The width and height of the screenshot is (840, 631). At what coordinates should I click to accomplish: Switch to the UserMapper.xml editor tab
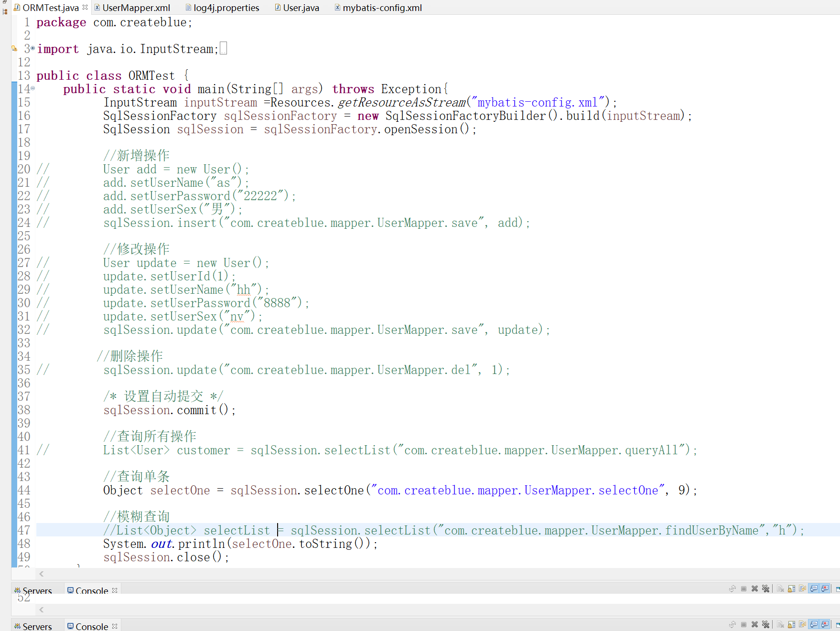[132, 8]
